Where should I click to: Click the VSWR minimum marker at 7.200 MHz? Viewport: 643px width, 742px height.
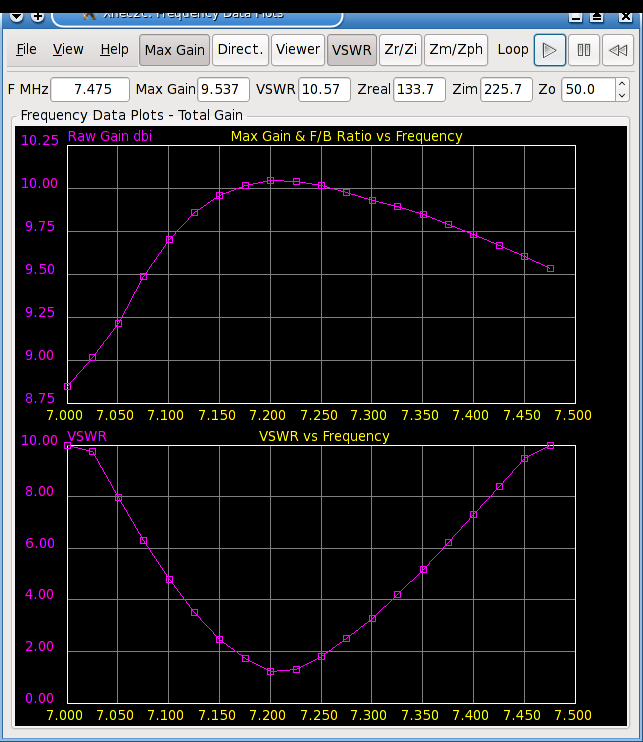point(271,671)
